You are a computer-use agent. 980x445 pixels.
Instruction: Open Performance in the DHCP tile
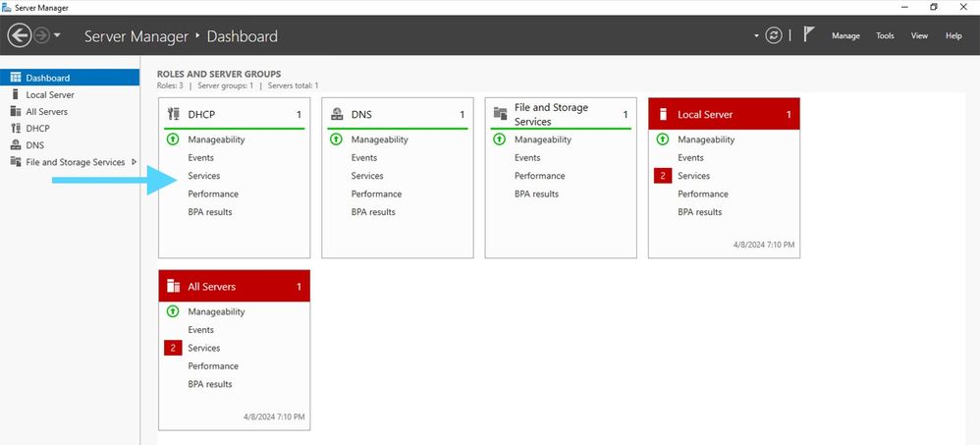[x=213, y=194]
